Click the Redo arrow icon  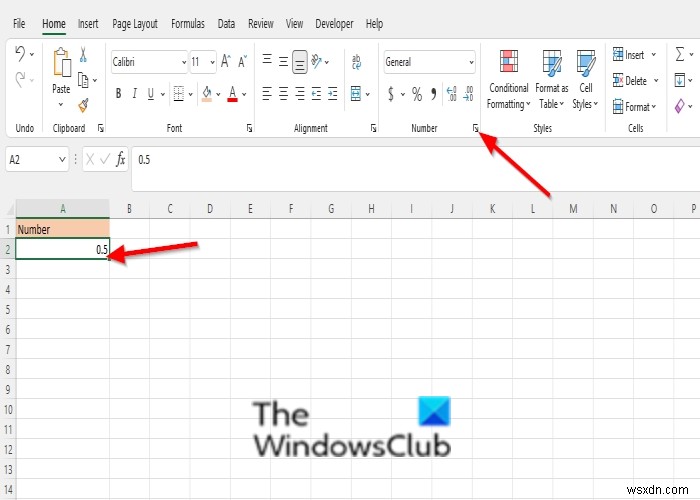(x=20, y=80)
